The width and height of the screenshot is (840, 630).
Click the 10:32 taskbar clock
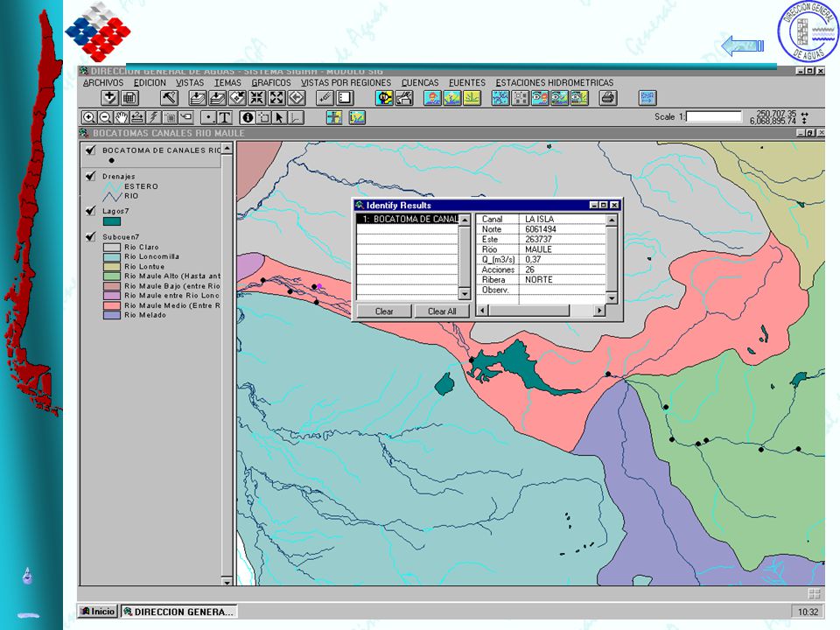click(808, 612)
